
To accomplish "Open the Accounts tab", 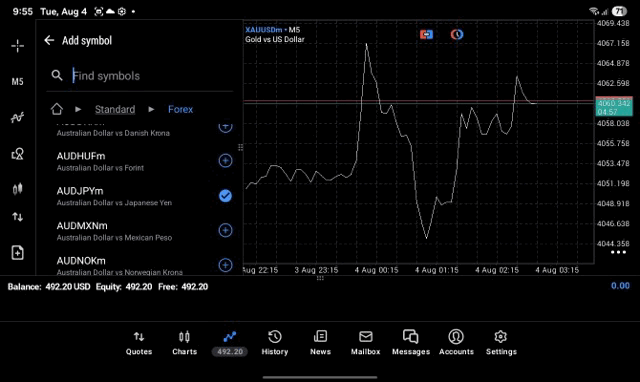I will point(456,343).
